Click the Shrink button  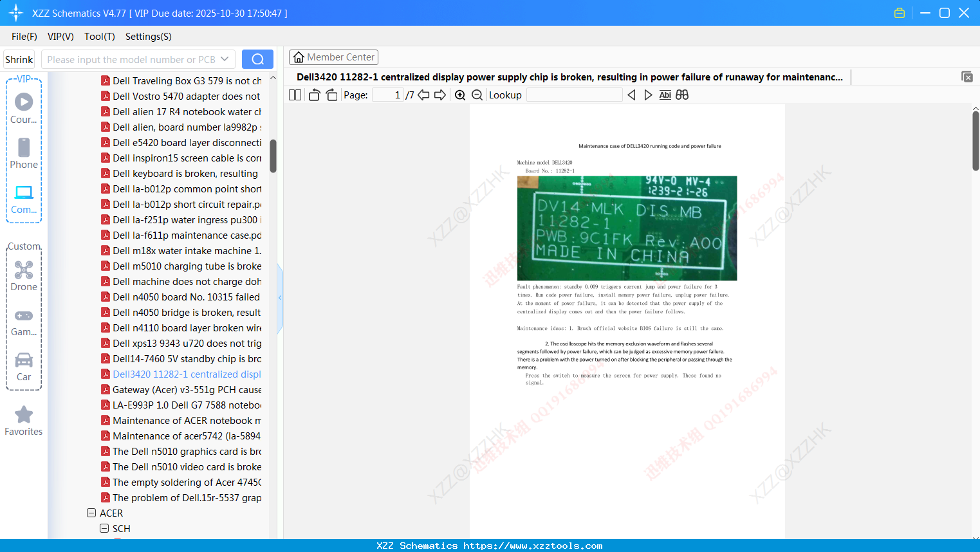coord(19,60)
